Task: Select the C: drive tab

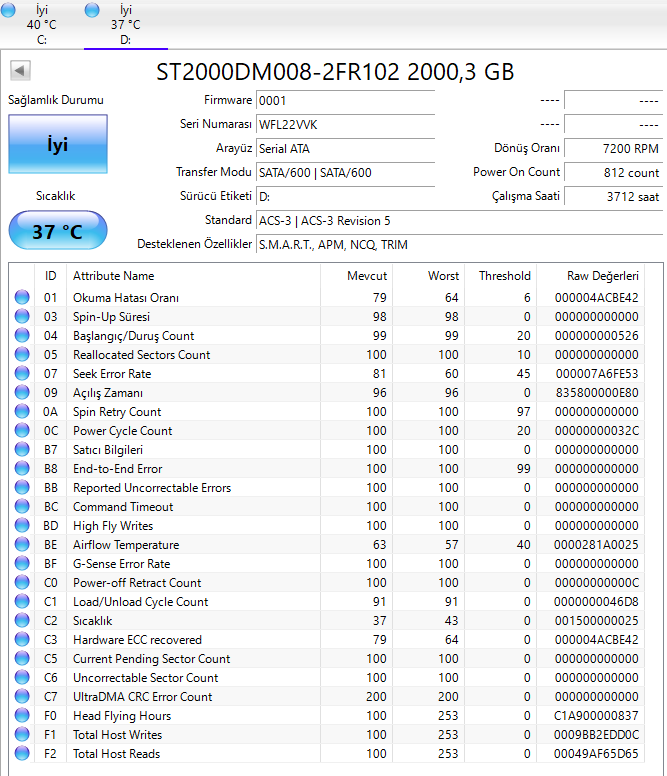Action: point(42,24)
